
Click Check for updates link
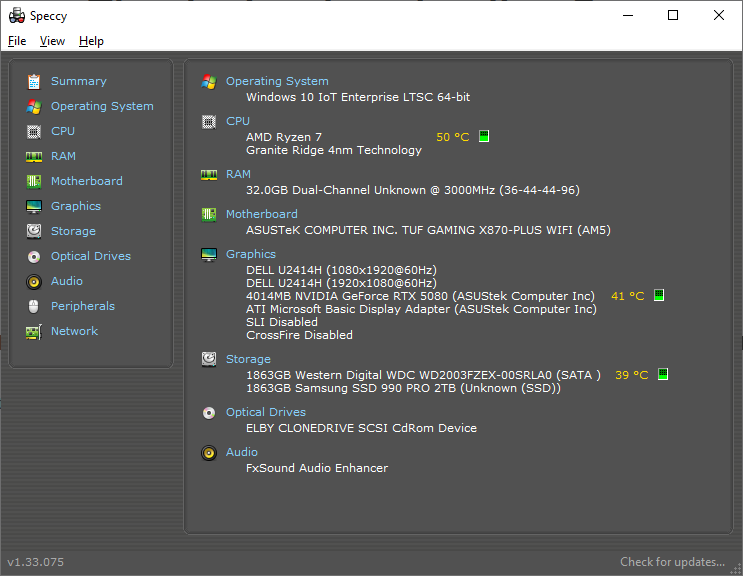[672, 562]
